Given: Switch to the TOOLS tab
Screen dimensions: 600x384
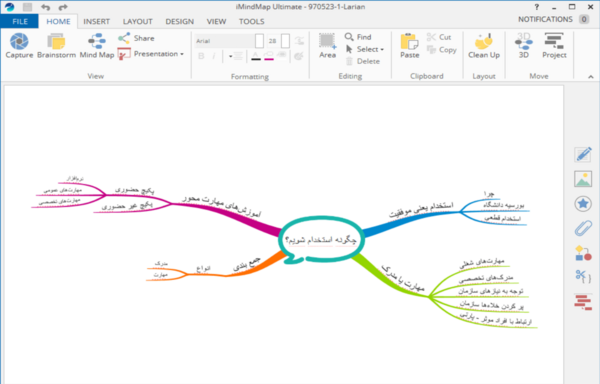Looking at the screenshot, I should click(251, 21).
